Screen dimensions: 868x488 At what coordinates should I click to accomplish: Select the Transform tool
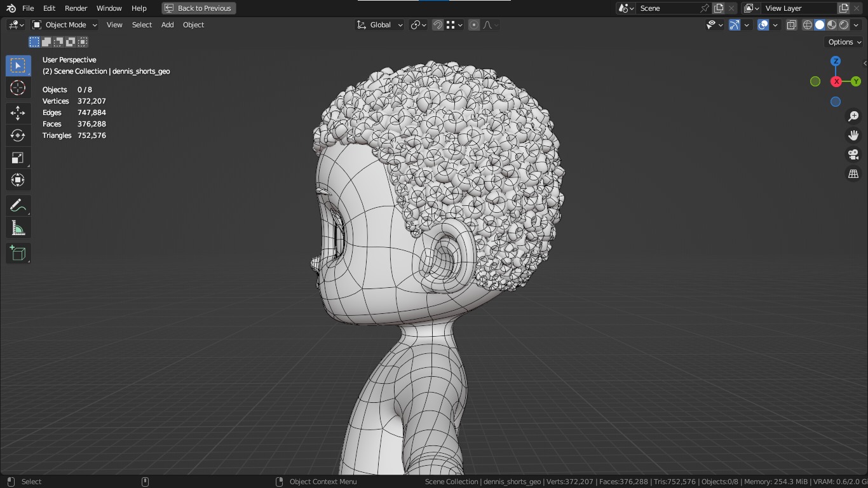[18, 180]
